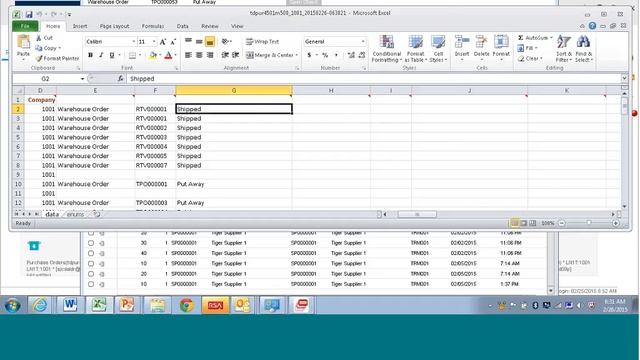
Task: Select the 'data' worksheet tab
Action: 52,214
